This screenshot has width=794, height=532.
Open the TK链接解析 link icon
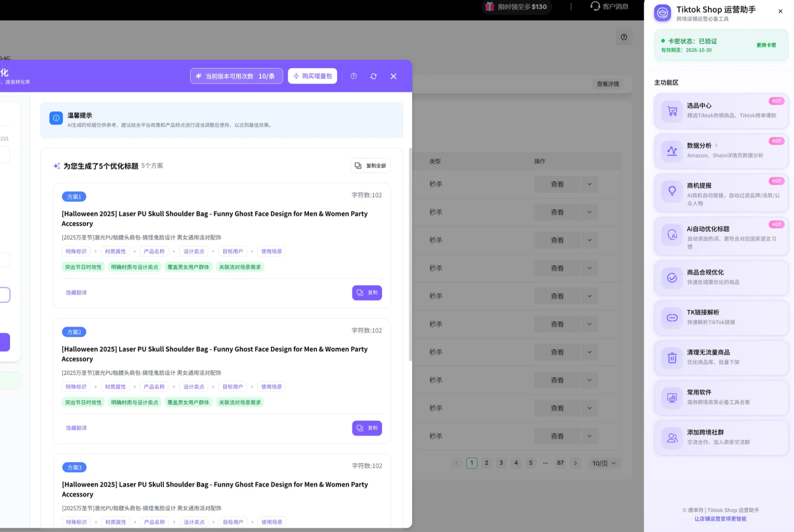672,318
